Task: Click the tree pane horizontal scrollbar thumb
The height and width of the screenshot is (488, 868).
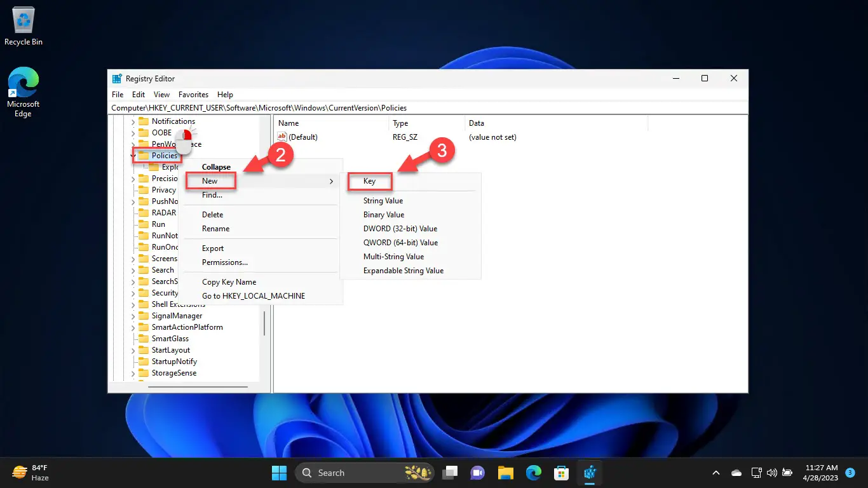Action: click(198, 386)
